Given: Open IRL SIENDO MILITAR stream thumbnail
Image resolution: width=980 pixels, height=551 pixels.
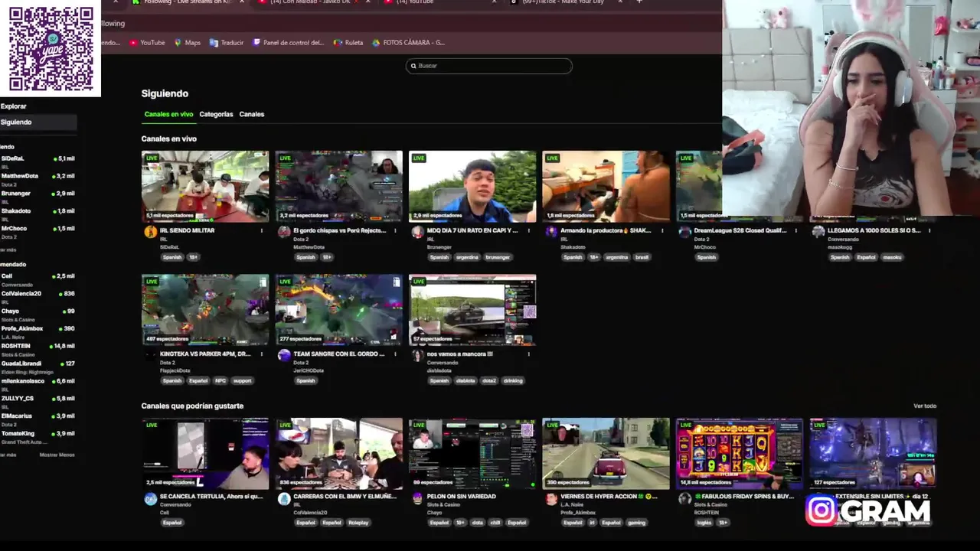Looking at the screenshot, I should [x=205, y=186].
